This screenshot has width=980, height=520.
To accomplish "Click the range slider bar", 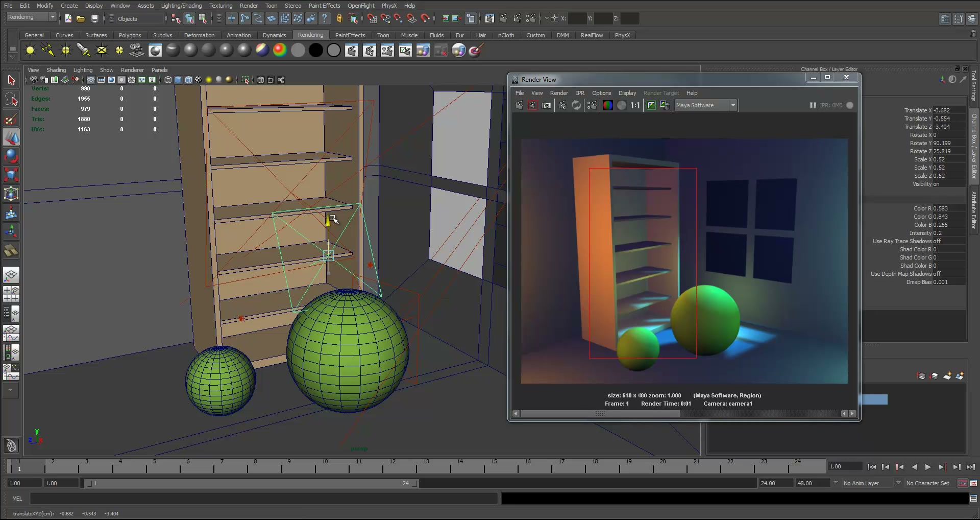I will pyautogui.click(x=251, y=483).
